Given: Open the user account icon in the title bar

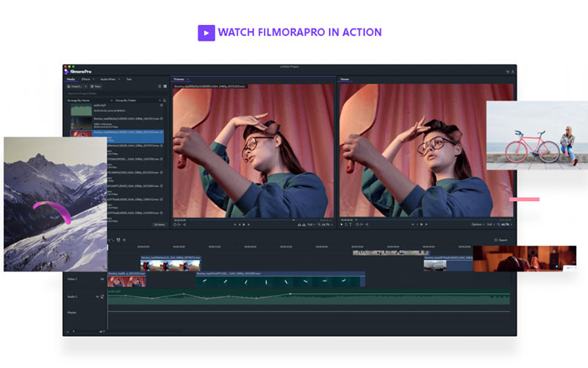Looking at the screenshot, I should point(512,71).
